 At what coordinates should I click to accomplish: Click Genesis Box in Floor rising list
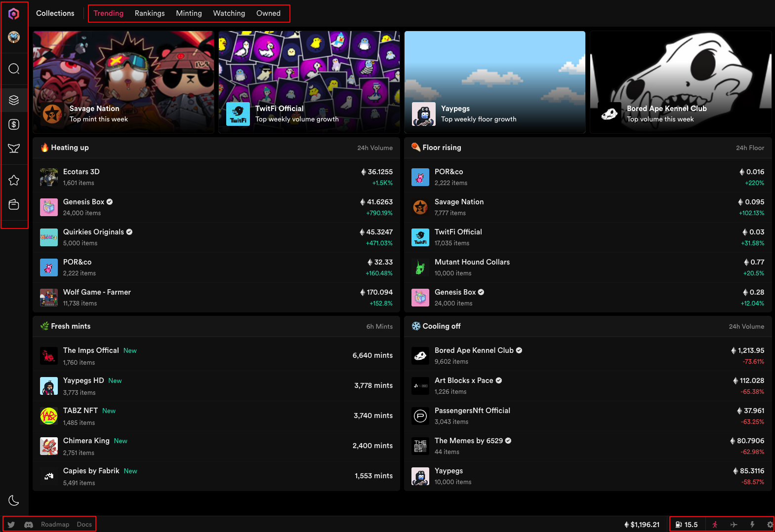click(588, 298)
